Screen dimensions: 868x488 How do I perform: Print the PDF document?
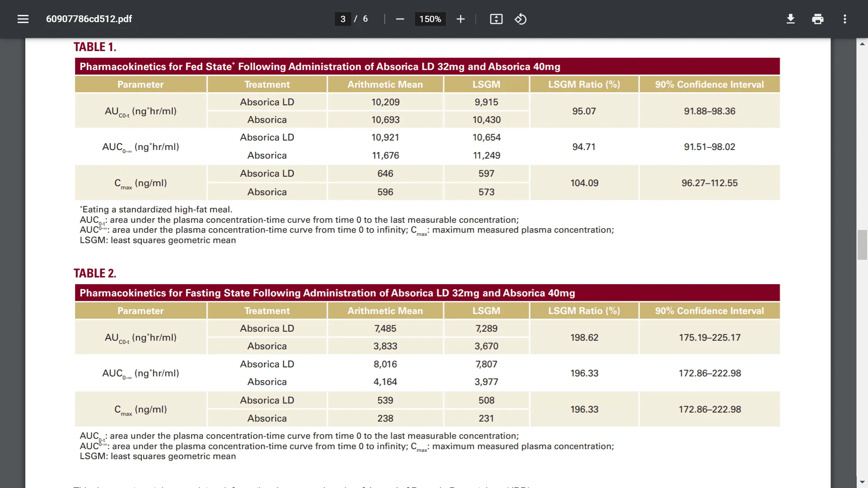click(x=817, y=19)
